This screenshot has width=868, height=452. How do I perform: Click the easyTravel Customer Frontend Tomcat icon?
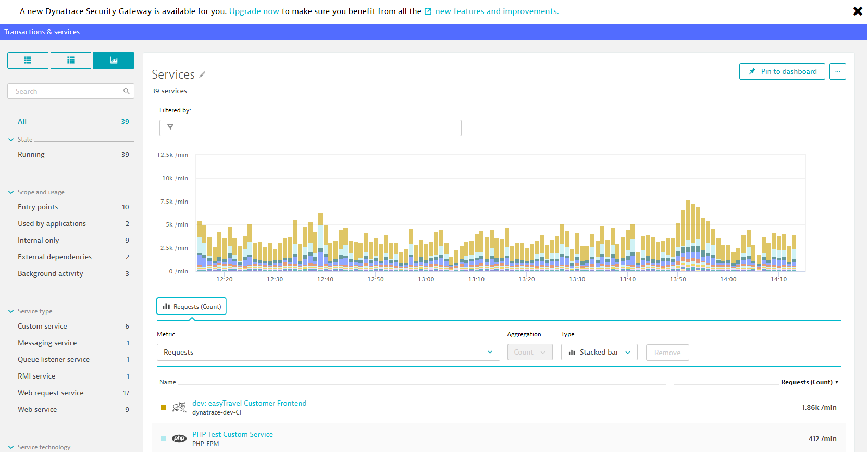[x=179, y=407]
